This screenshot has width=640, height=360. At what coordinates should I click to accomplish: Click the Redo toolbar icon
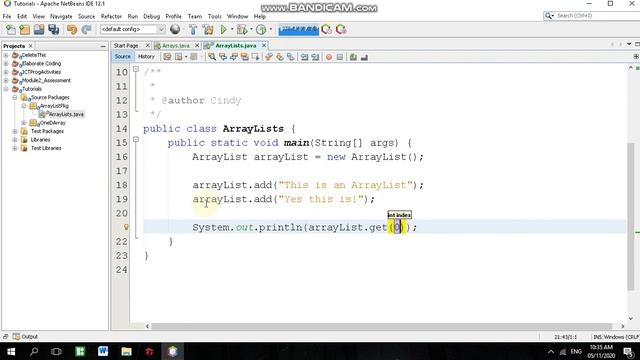point(86,29)
